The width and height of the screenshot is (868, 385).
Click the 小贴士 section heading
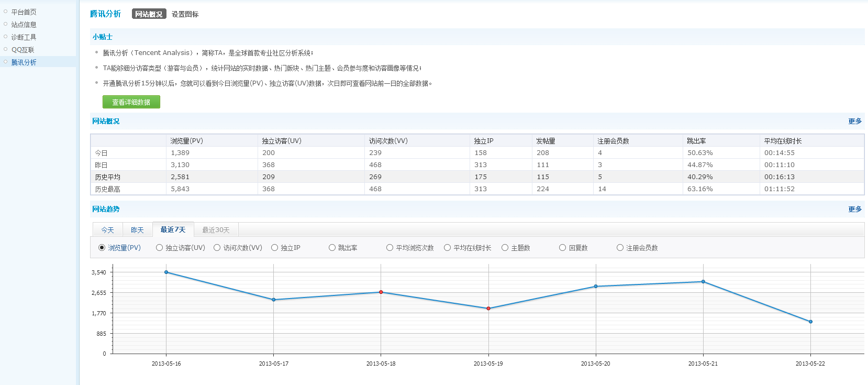click(x=103, y=37)
